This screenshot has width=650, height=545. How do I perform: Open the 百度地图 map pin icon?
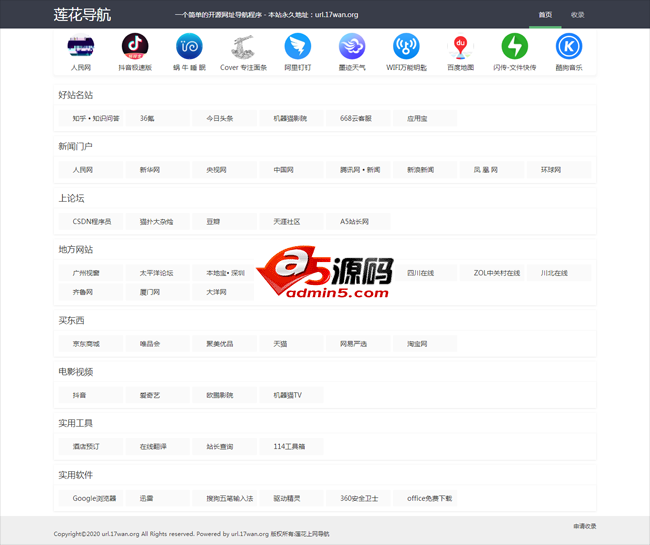coord(461,46)
